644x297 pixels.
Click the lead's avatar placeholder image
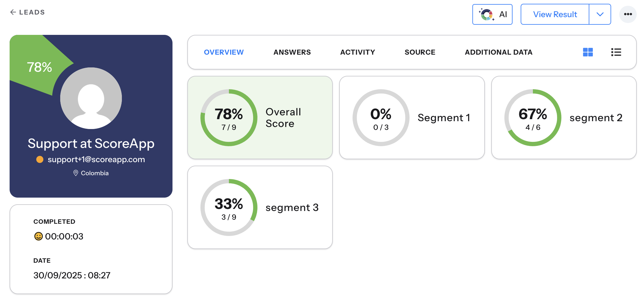91,98
